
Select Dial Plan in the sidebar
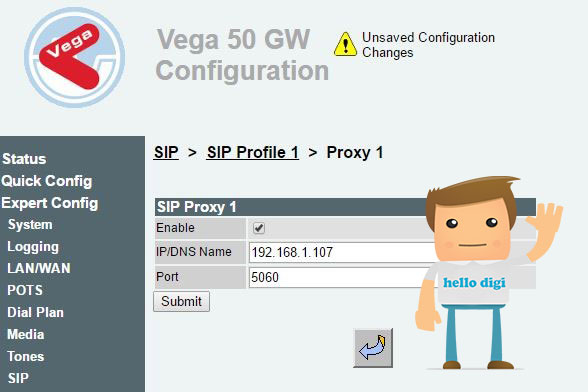[x=35, y=312]
